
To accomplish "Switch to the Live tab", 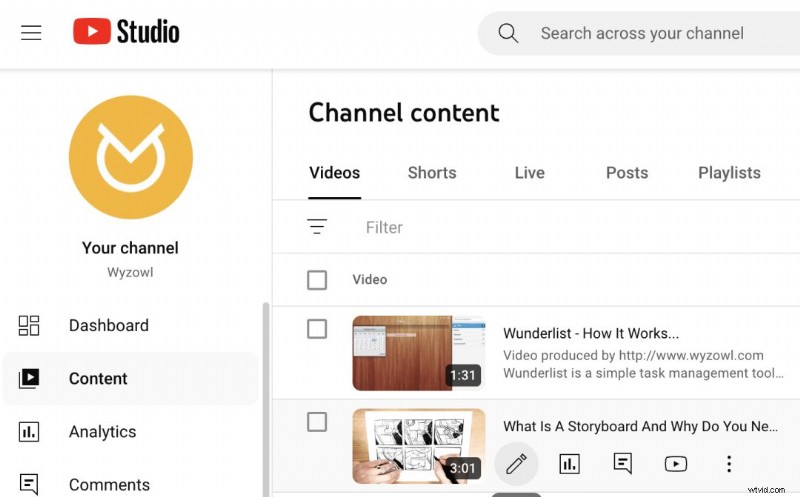I will (530, 173).
